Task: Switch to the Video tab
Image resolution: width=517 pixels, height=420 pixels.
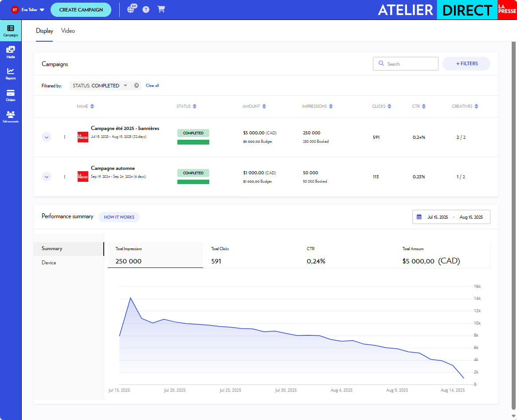Action: (68, 31)
